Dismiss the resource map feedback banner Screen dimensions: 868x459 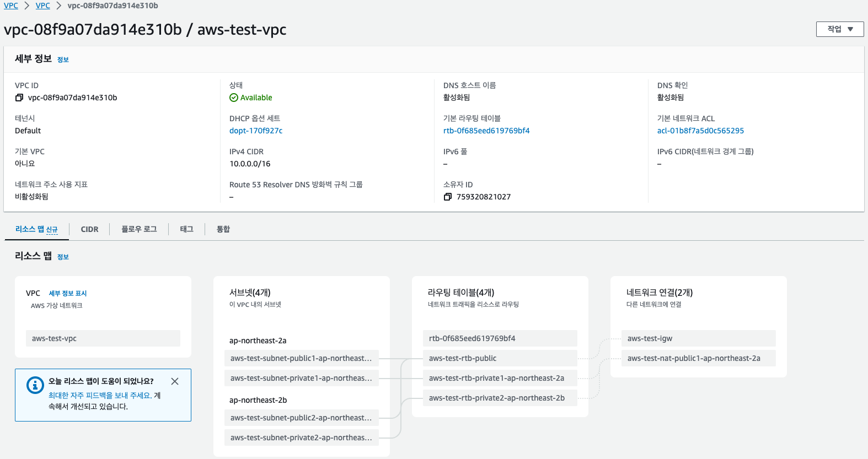175,381
